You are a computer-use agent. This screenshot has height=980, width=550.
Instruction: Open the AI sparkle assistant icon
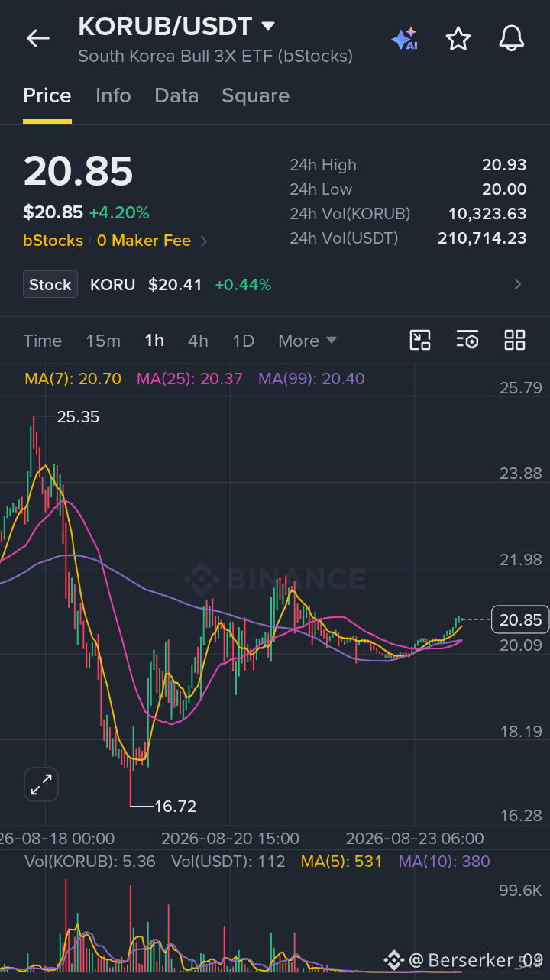pyautogui.click(x=404, y=38)
